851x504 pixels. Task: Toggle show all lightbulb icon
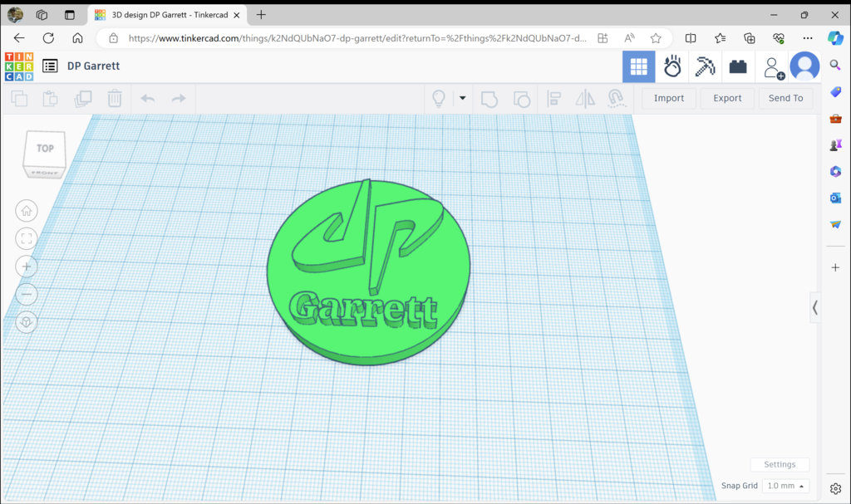pyautogui.click(x=439, y=98)
